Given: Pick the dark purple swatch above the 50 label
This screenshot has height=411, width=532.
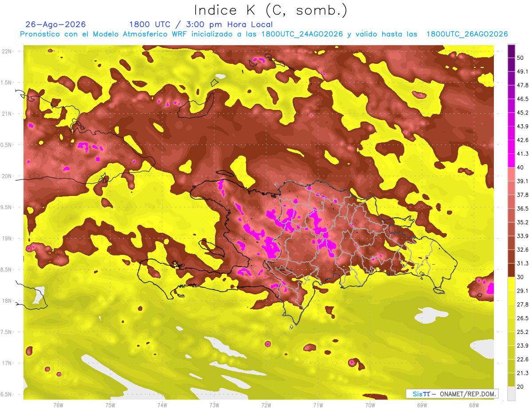Looking at the screenshot, I should pyautogui.click(x=511, y=51).
